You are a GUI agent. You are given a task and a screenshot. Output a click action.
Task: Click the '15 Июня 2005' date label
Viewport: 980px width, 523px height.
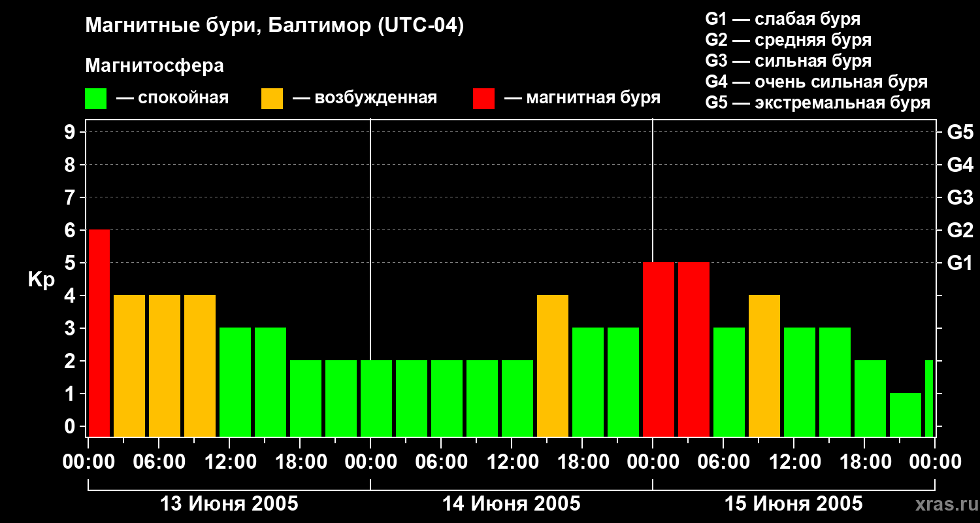click(x=794, y=504)
